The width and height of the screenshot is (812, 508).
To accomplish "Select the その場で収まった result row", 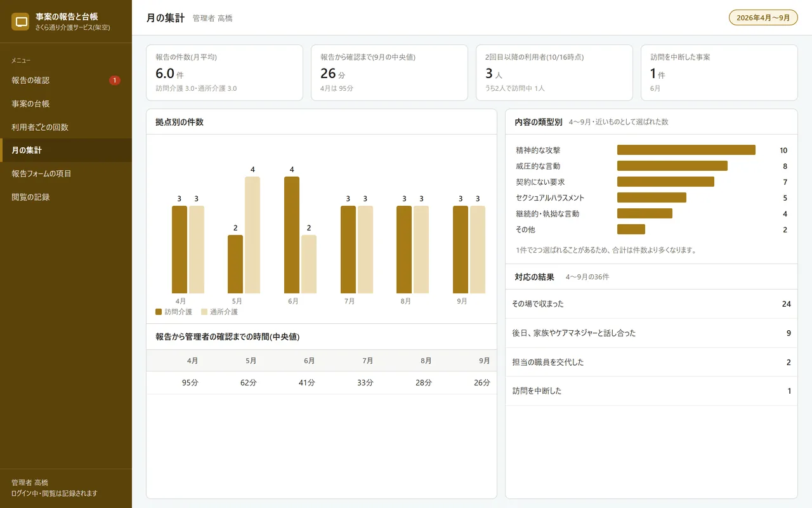I will tap(652, 304).
